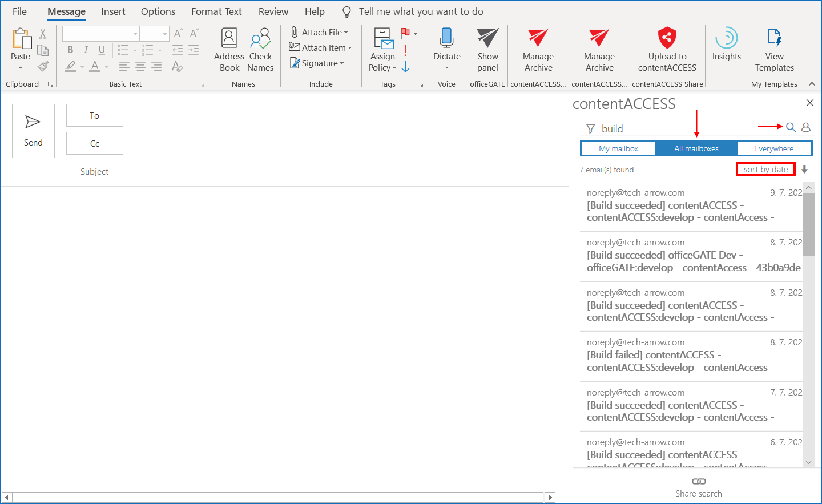Open the font size combo box
Viewport: 822px width, 504px height.
pyautogui.click(x=164, y=34)
